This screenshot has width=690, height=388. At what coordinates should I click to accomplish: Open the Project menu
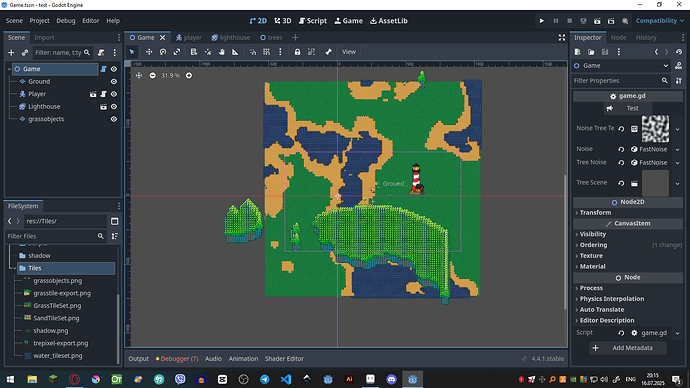[39, 21]
